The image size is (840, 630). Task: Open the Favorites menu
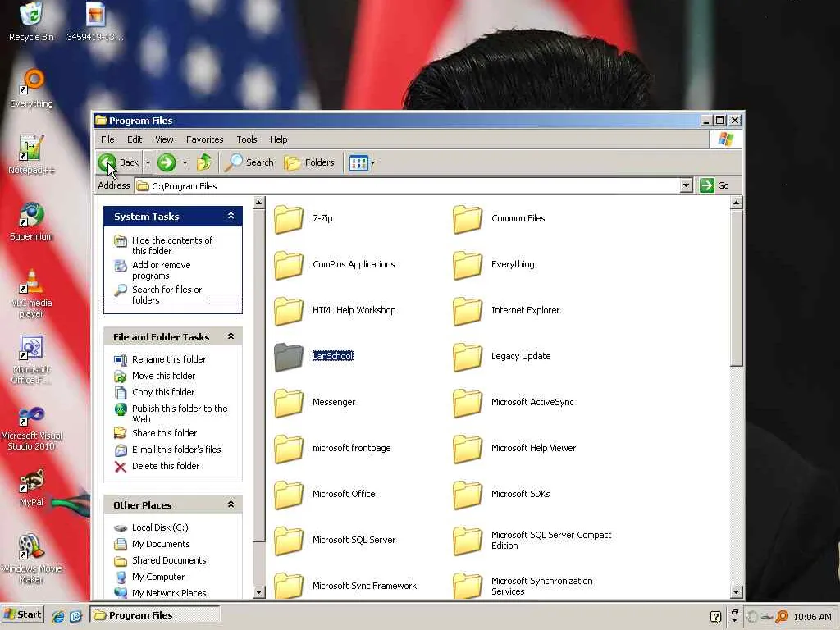[x=204, y=139]
